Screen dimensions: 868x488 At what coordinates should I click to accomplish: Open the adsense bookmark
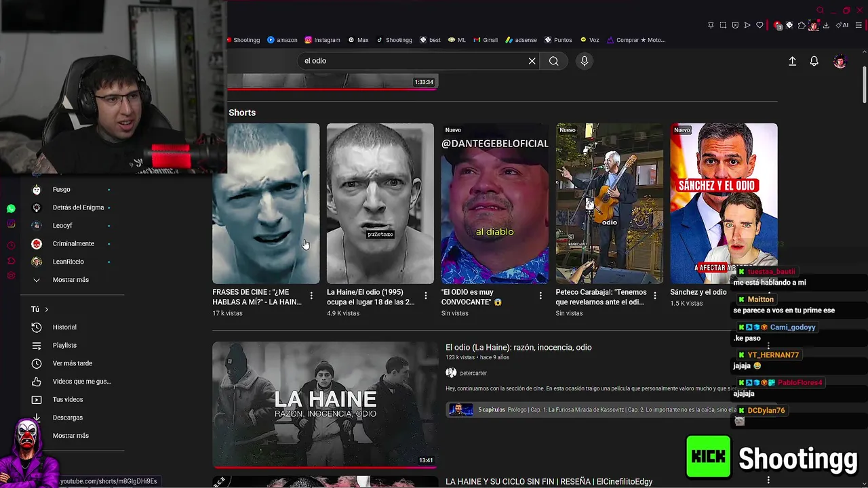point(521,40)
